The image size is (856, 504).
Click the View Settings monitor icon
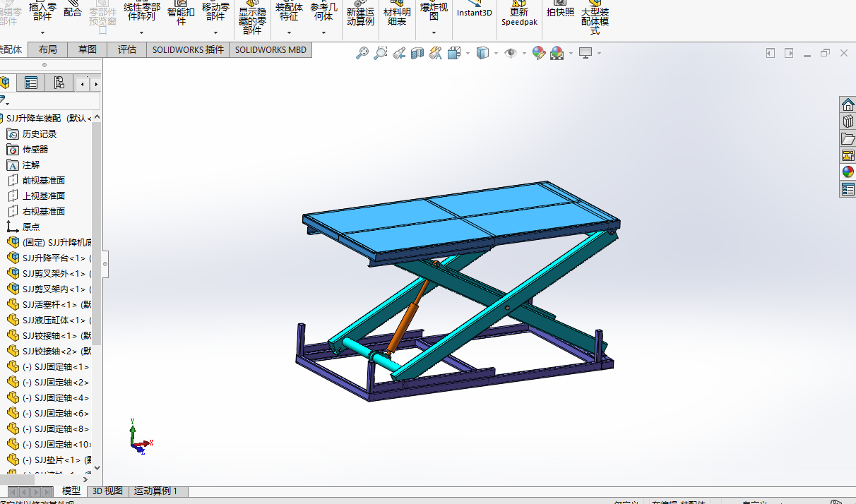pyautogui.click(x=585, y=53)
